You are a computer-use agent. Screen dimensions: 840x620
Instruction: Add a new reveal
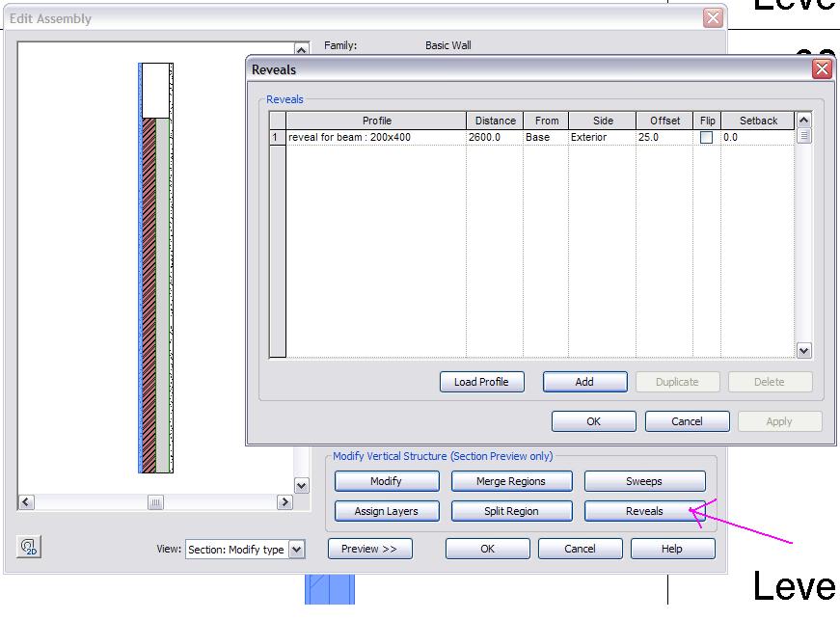coord(584,382)
